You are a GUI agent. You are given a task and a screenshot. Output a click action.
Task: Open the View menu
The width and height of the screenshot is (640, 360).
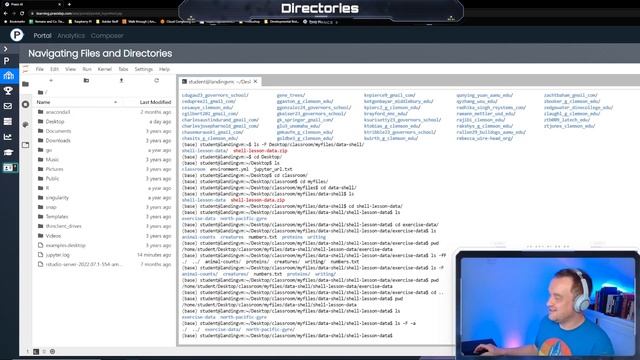71,69
